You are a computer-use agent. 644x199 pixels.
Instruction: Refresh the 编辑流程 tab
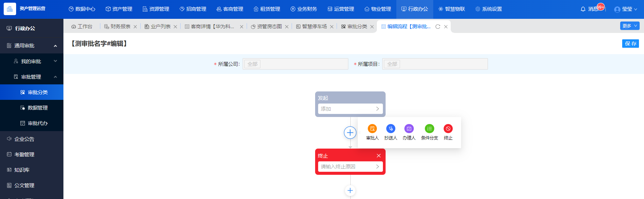click(438, 27)
